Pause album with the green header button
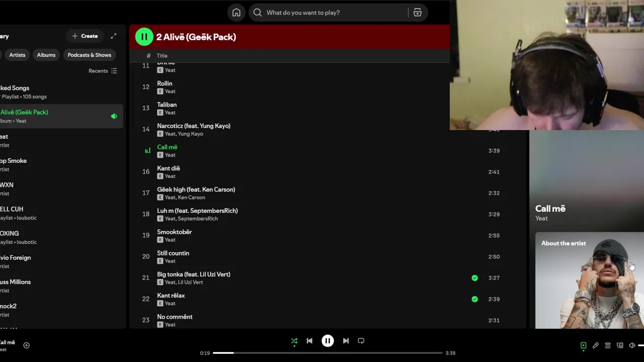The image size is (644, 362). click(x=144, y=37)
